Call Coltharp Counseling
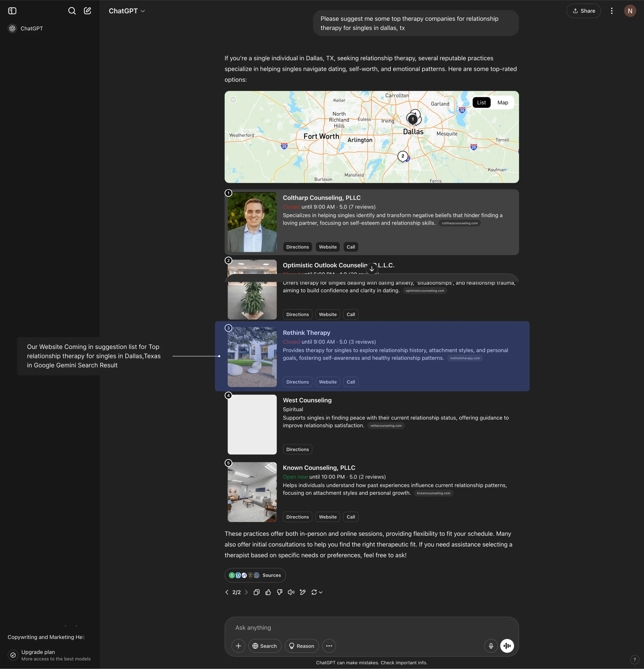 351,247
